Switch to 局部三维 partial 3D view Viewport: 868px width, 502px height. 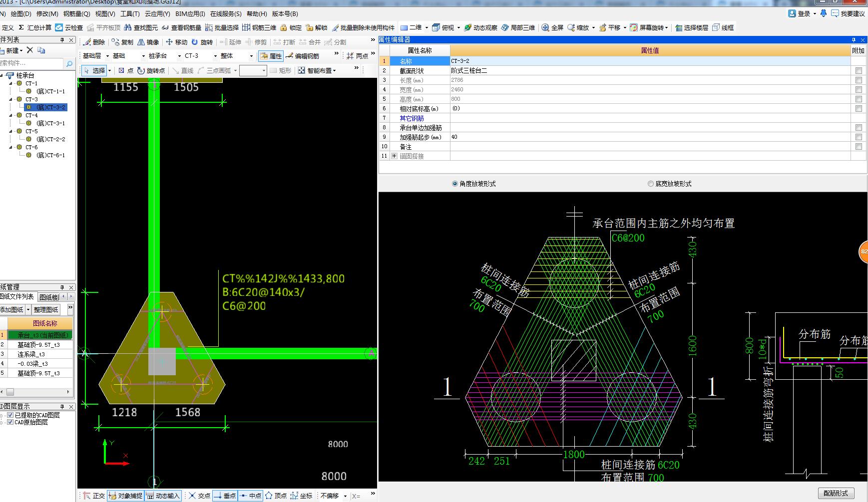[x=518, y=27]
